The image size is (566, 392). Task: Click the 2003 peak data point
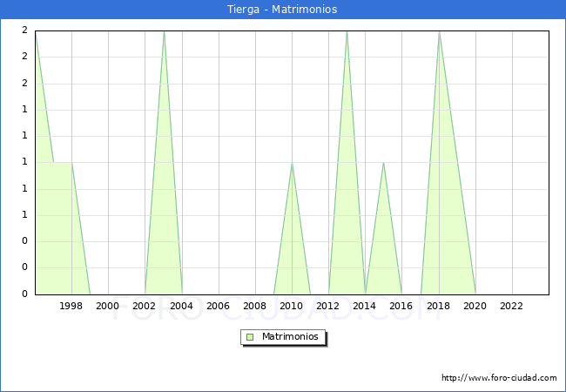tap(164, 31)
